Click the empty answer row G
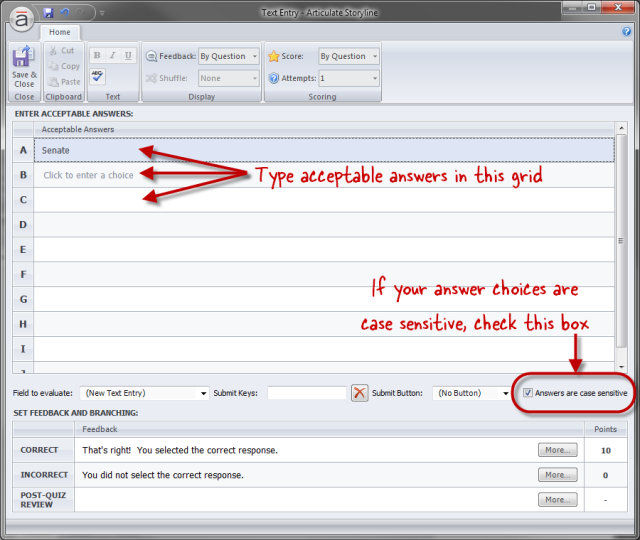Image resolution: width=640 pixels, height=540 pixels. [324, 299]
